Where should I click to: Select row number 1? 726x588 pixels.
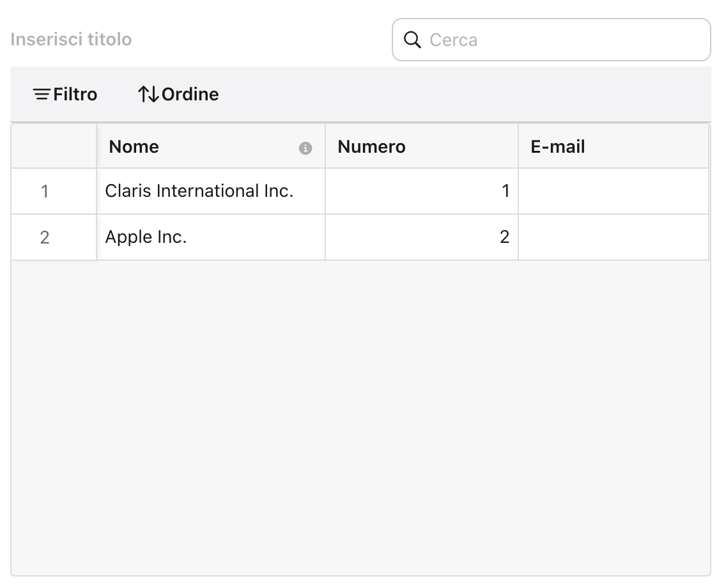tap(45, 191)
